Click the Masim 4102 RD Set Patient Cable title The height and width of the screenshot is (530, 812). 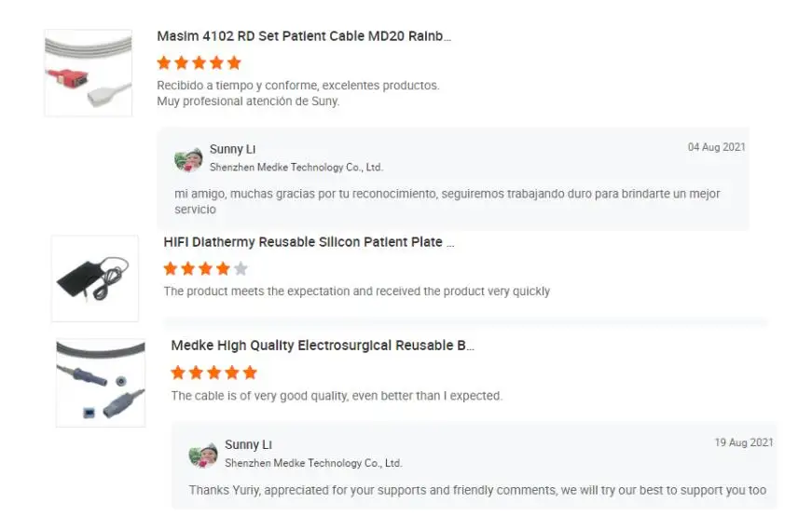(304, 36)
